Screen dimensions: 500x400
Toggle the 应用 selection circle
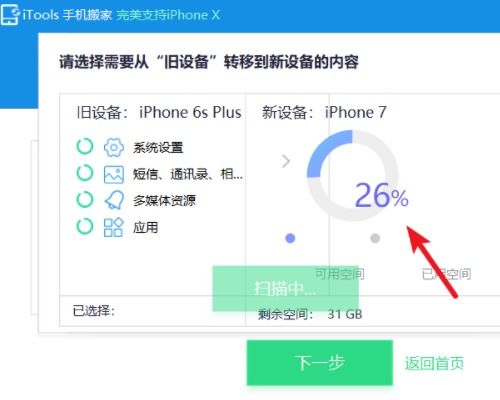85,226
